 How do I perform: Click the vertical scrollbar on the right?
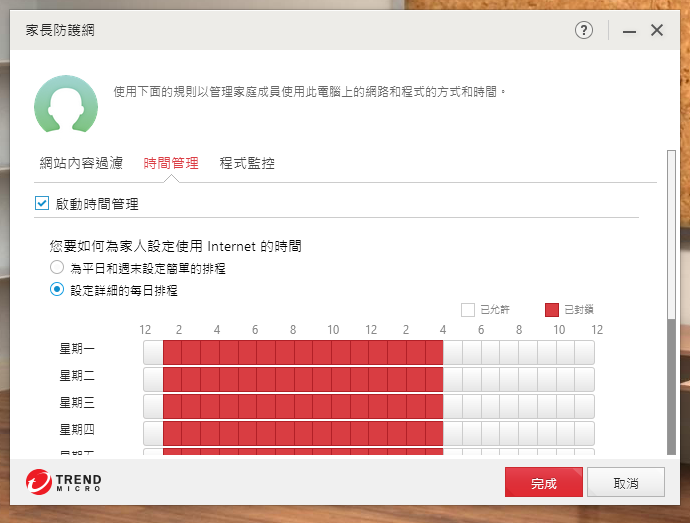(x=671, y=250)
